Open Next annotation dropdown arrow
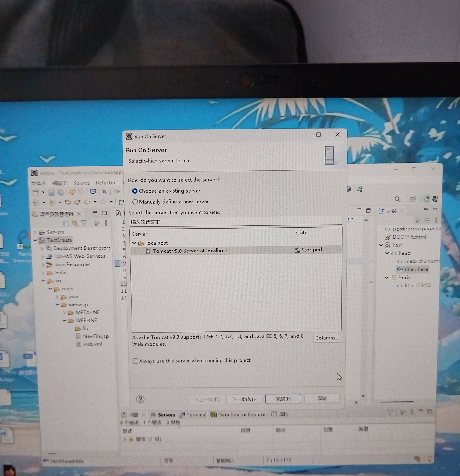This screenshot has width=460, height=476. coord(44,202)
